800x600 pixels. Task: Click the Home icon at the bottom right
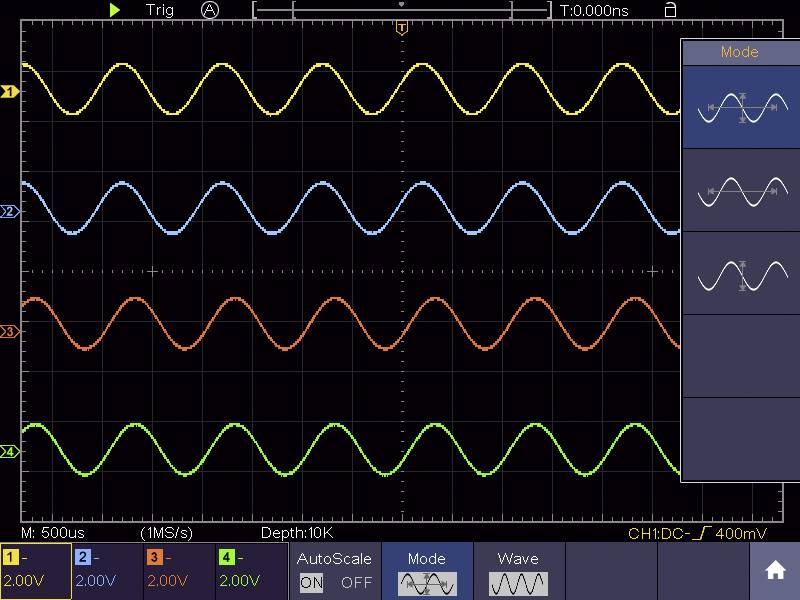point(776,570)
